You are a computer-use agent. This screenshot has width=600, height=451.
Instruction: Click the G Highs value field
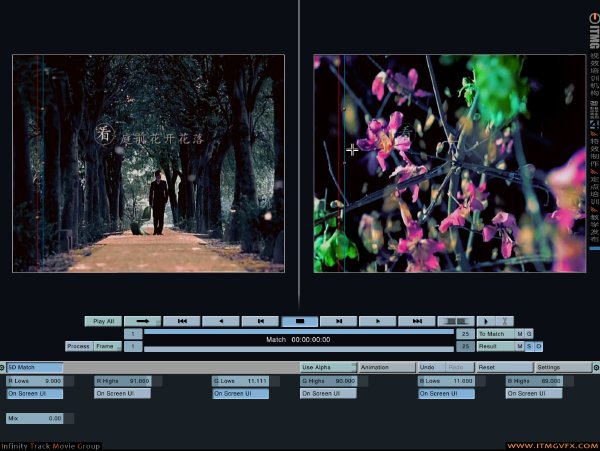(x=328, y=381)
